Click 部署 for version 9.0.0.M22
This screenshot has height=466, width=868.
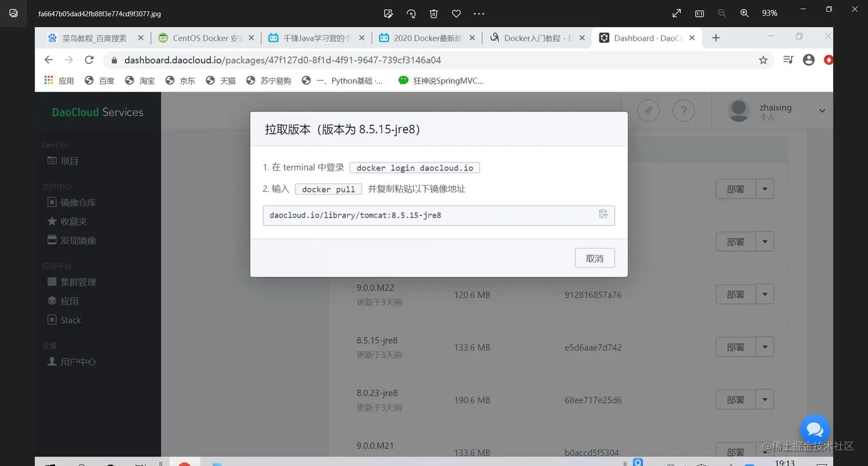coord(735,294)
